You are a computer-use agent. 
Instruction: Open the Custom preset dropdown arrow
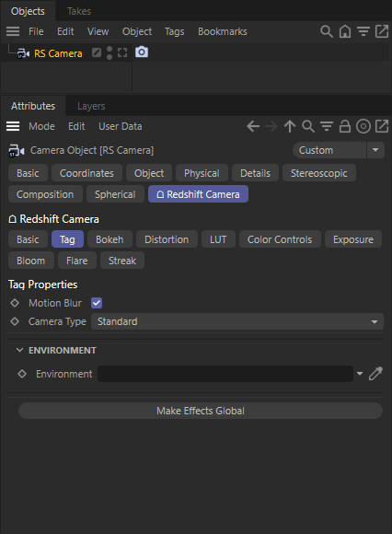pyautogui.click(x=375, y=150)
